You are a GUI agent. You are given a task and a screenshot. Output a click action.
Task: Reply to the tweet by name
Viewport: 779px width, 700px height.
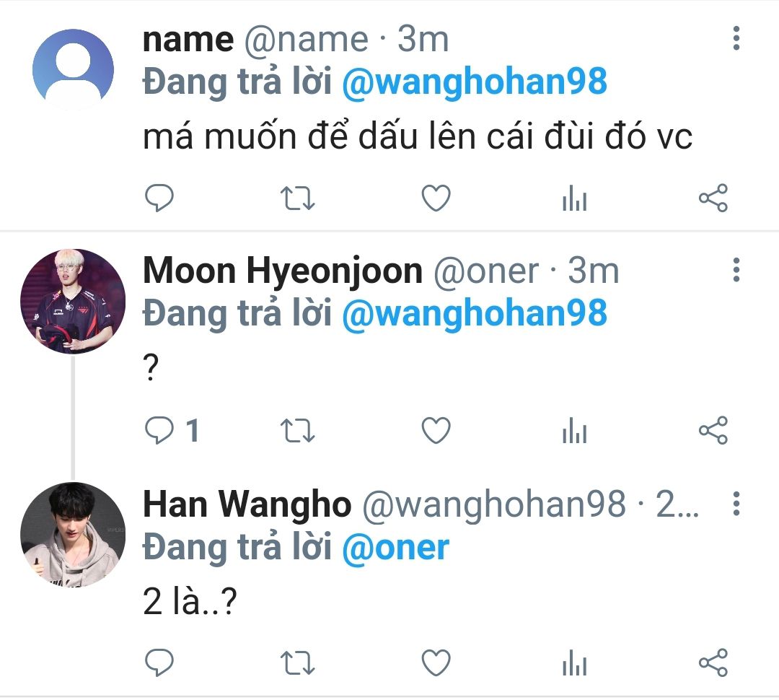click(159, 198)
